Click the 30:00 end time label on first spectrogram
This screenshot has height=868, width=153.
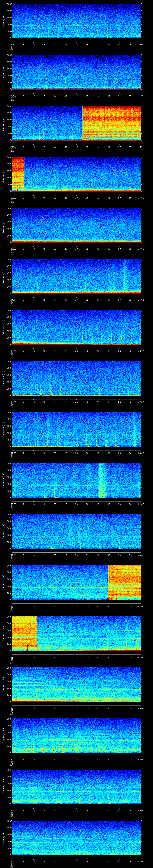141,44
